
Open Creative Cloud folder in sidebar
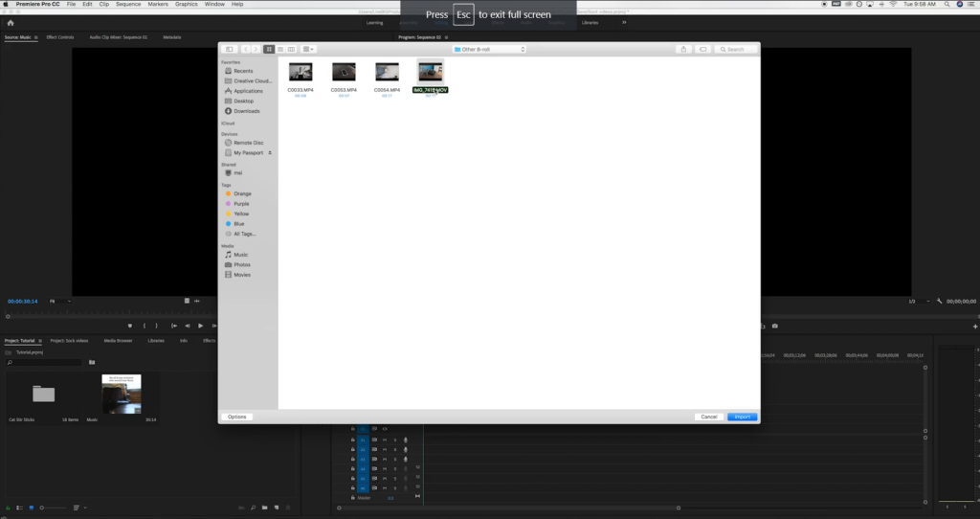248,80
